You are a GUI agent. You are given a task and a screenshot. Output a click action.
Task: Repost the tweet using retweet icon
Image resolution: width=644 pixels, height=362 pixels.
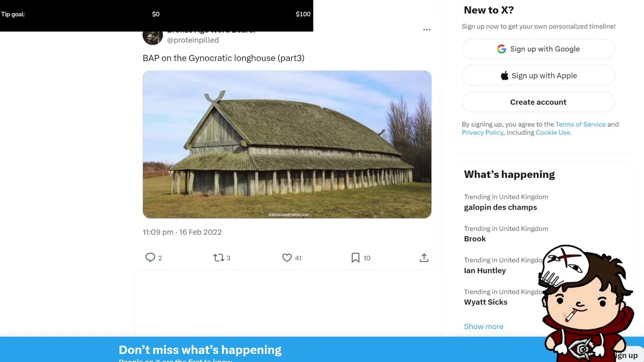(218, 257)
